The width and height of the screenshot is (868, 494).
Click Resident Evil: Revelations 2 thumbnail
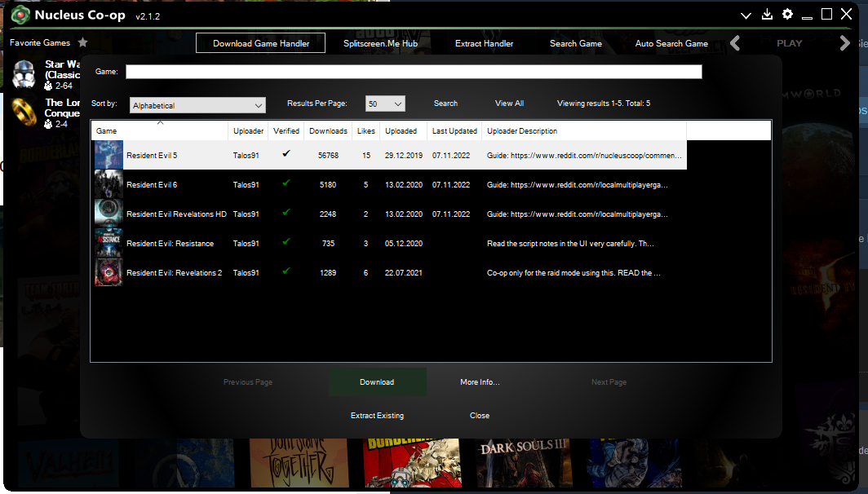(108, 272)
